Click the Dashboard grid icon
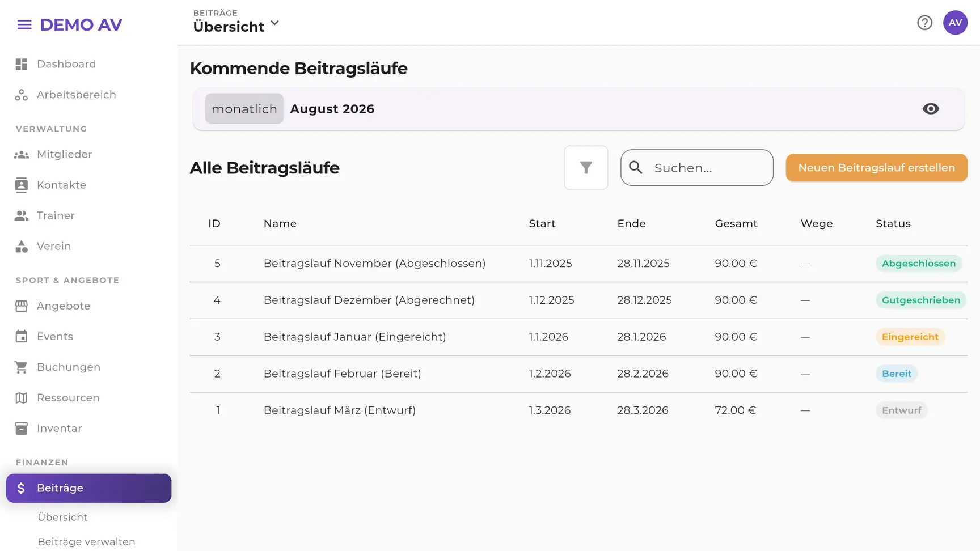Image resolution: width=980 pixels, height=551 pixels. (x=22, y=64)
